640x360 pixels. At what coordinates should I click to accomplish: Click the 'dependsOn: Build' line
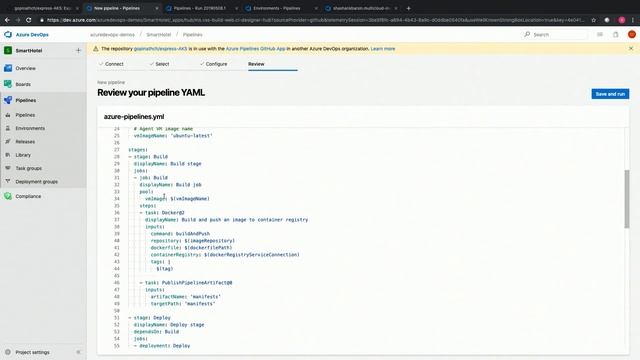[x=156, y=332]
